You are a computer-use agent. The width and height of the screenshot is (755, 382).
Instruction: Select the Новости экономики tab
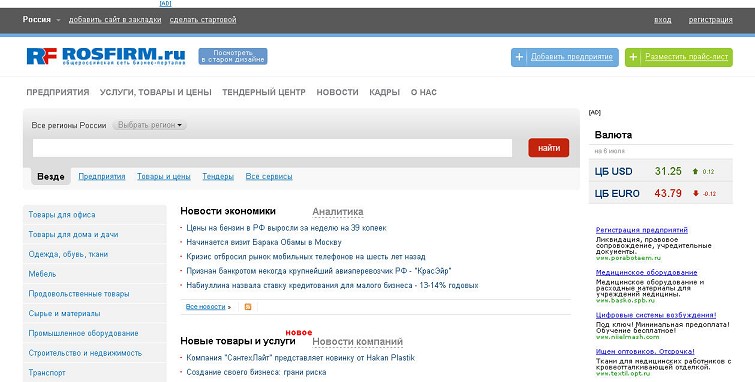[x=228, y=211]
